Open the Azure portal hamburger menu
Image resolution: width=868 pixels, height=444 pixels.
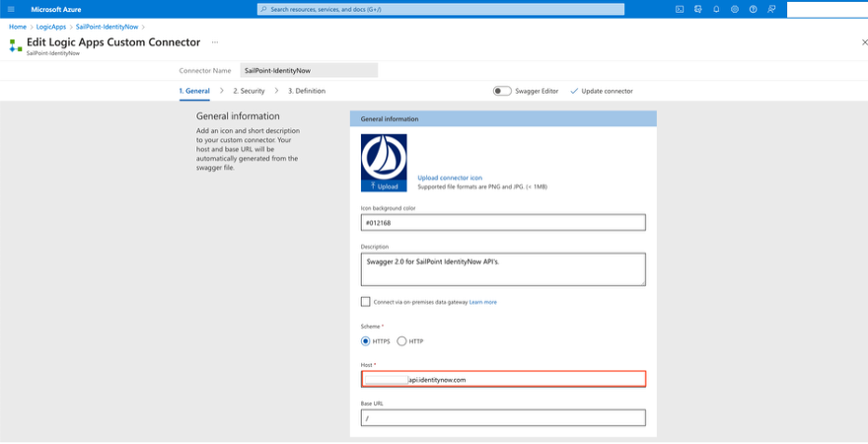point(11,10)
